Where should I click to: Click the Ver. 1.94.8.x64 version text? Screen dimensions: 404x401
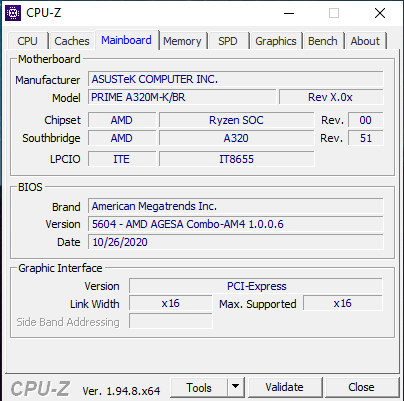click(x=121, y=390)
